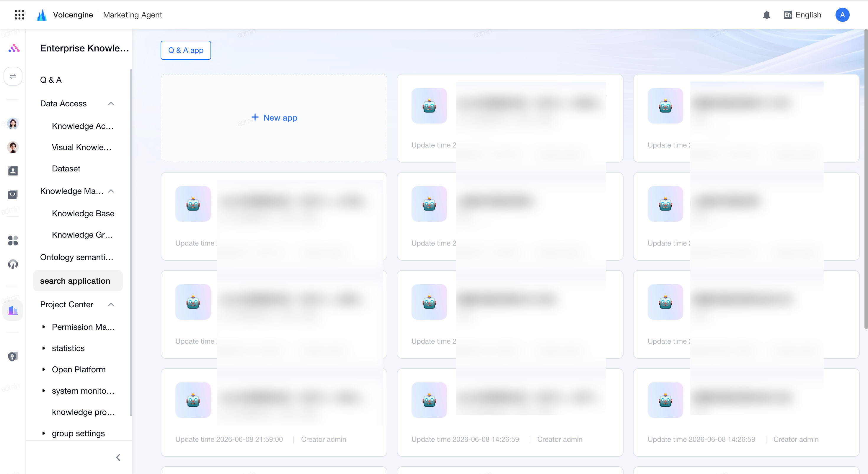
Task: Select the Q & A app tab
Action: (x=186, y=50)
